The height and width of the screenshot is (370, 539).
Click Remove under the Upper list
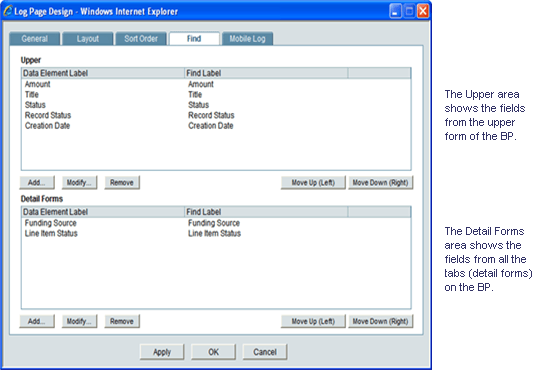122,183
